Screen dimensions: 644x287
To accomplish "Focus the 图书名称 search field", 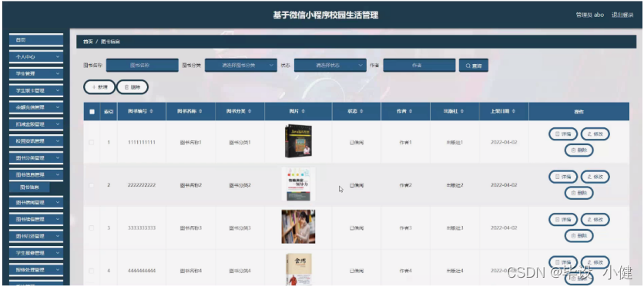I will coord(142,66).
